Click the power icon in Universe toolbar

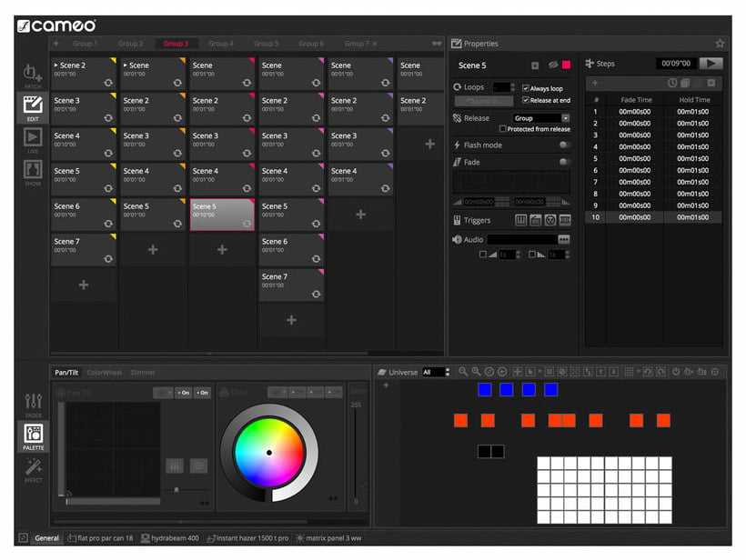pyautogui.click(x=676, y=372)
